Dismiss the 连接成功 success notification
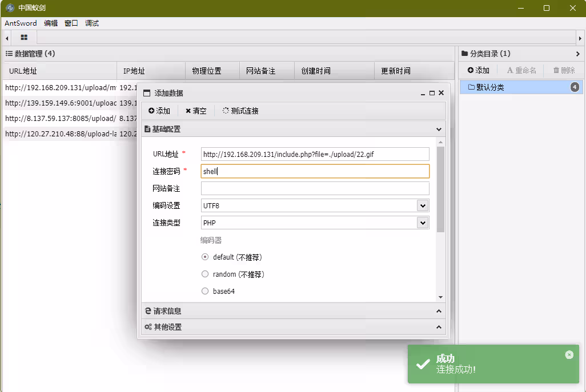 (x=569, y=354)
